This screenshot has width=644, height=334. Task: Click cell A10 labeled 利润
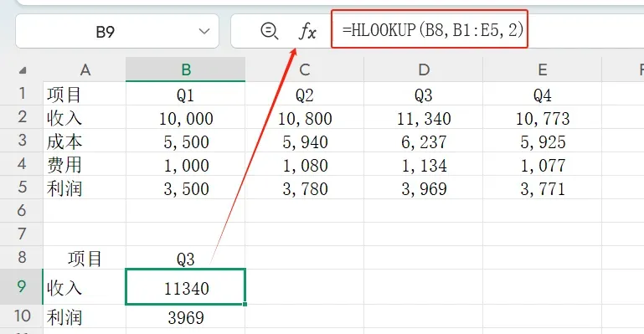click(85, 316)
